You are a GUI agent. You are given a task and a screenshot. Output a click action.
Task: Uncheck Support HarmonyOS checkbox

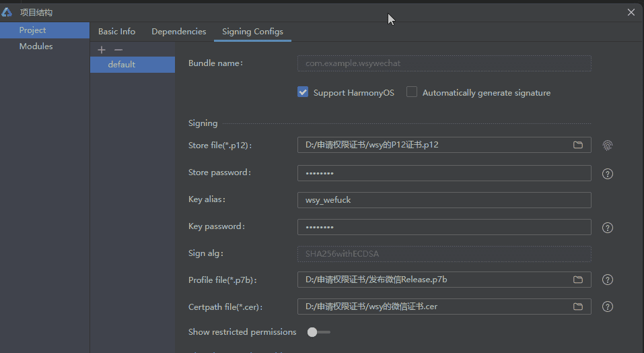click(303, 92)
